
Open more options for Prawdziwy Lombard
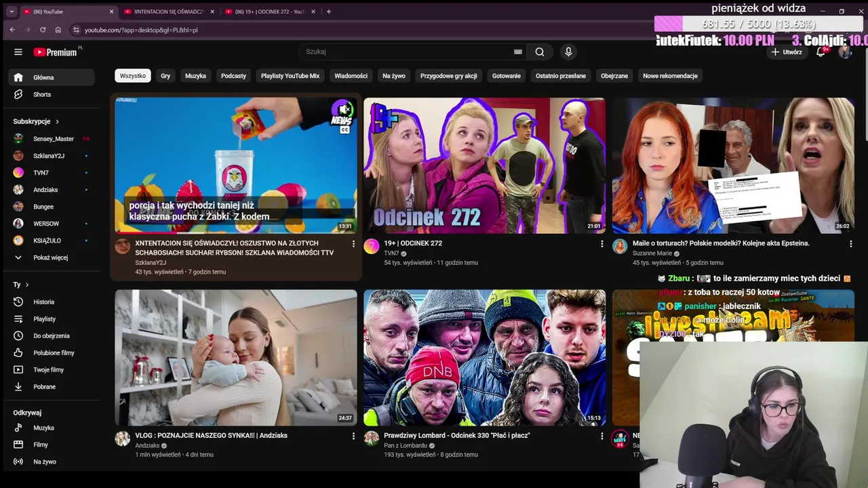coord(601,436)
